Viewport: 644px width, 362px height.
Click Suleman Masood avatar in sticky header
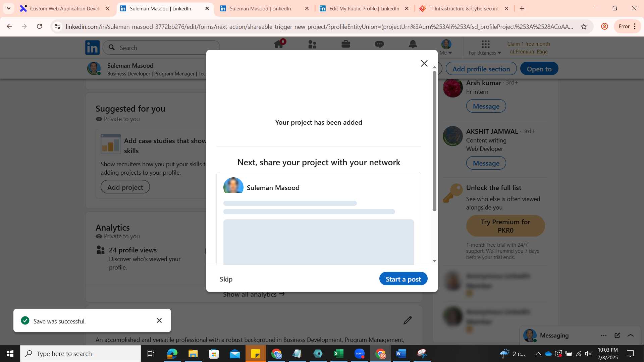click(x=94, y=68)
